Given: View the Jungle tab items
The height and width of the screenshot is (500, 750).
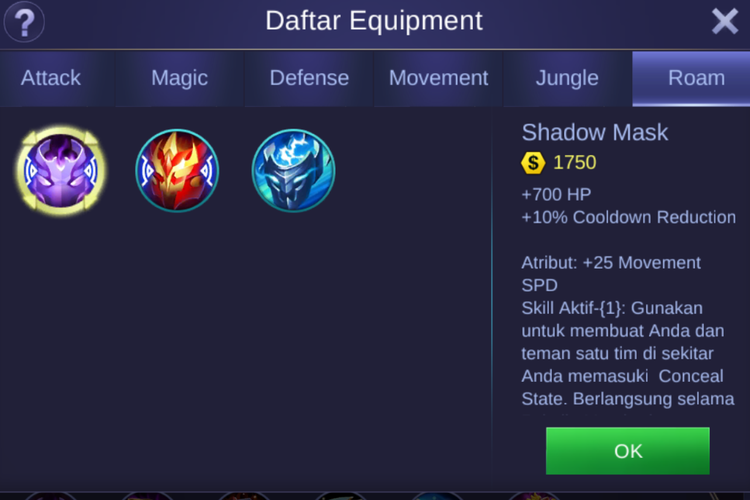Looking at the screenshot, I should [567, 78].
